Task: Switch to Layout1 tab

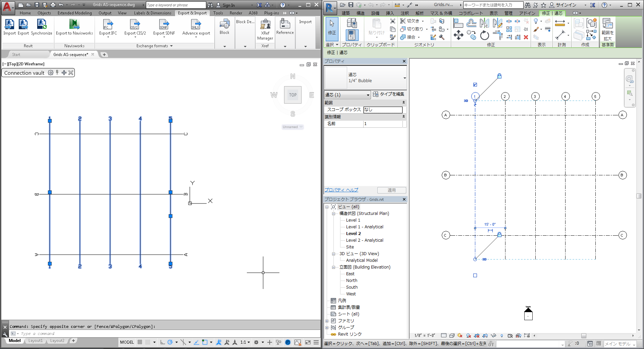Action: pos(36,341)
